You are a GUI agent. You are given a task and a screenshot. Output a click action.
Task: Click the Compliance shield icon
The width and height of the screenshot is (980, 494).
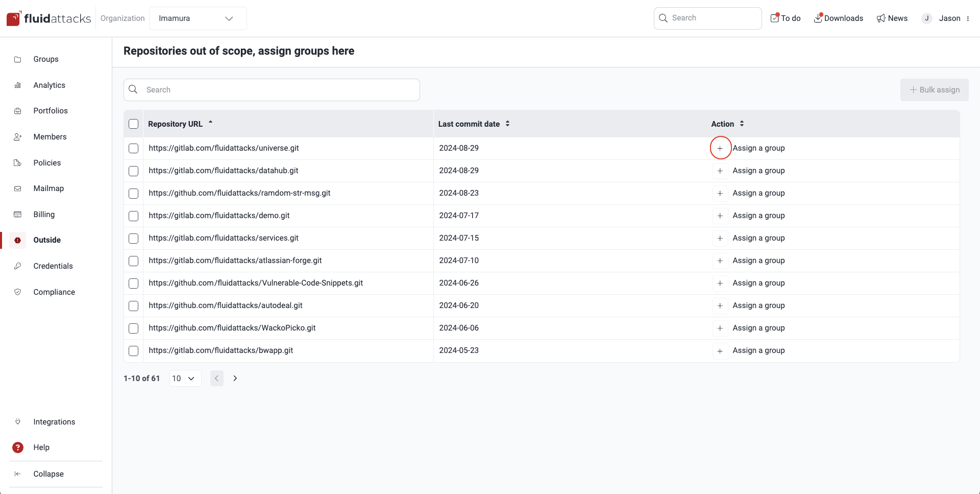pyautogui.click(x=18, y=292)
